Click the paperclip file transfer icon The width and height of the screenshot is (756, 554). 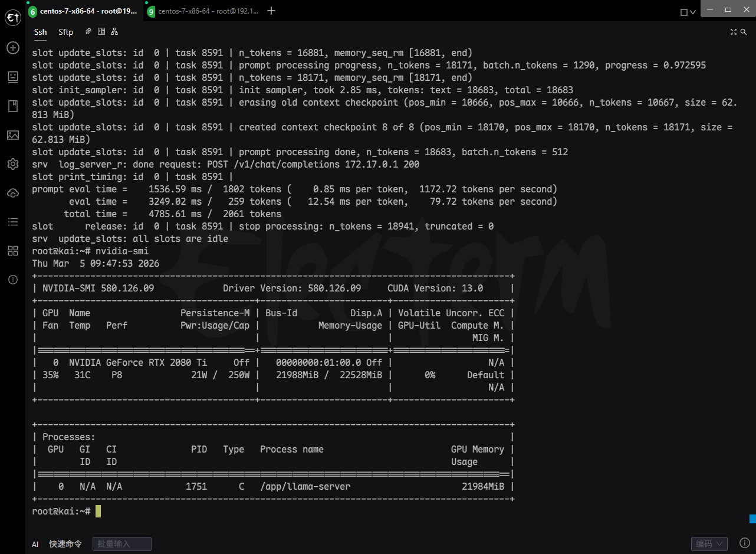coord(87,31)
